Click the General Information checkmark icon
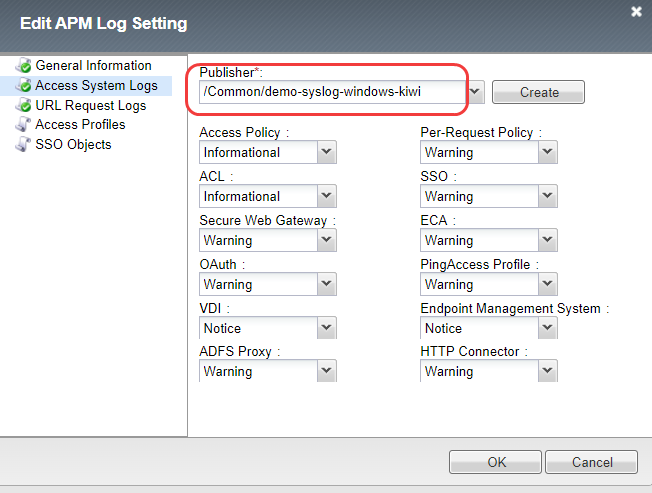 pos(23,66)
